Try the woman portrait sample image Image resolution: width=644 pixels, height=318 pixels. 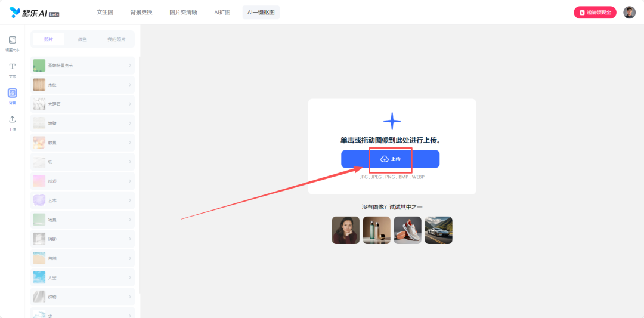(x=346, y=230)
